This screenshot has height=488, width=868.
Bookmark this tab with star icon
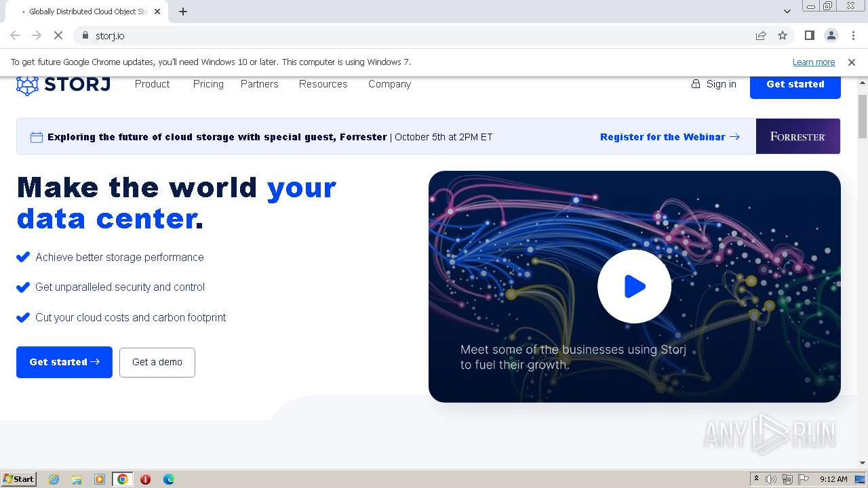[x=783, y=35]
